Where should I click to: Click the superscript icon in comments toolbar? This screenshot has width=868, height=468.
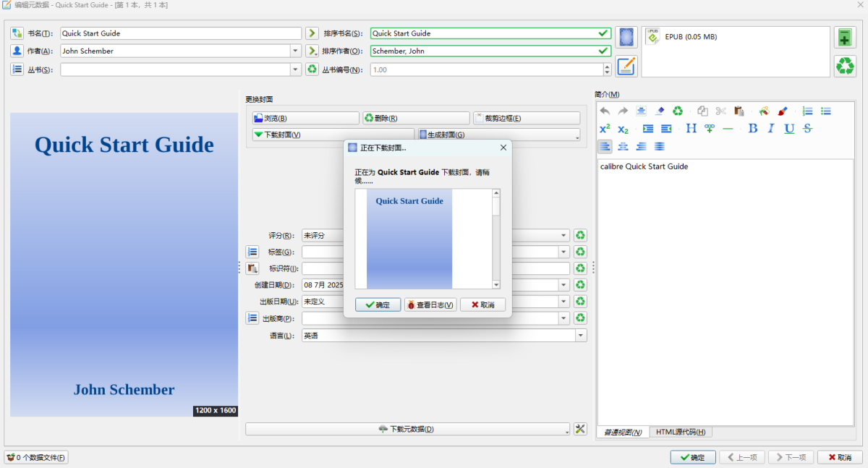(605, 129)
